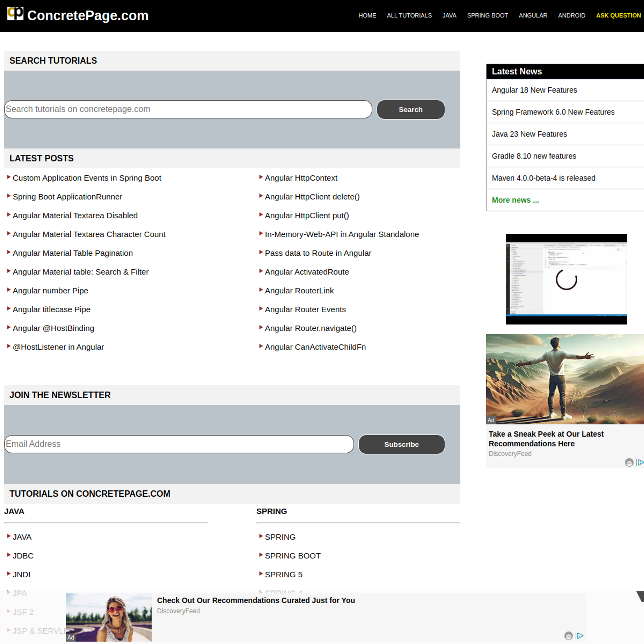
Task: Open Pass data to Route in Angular
Action: coord(318,253)
